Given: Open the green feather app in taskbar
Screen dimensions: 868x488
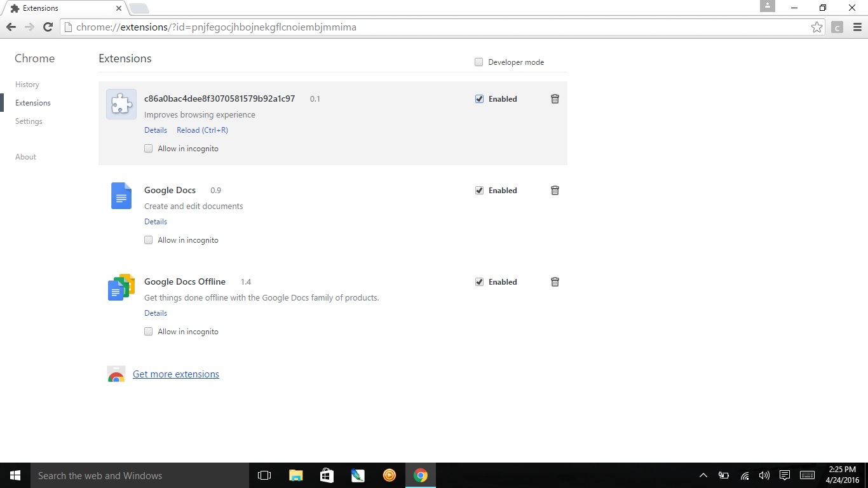Looking at the screenshot, I should (x=358, y=475).
